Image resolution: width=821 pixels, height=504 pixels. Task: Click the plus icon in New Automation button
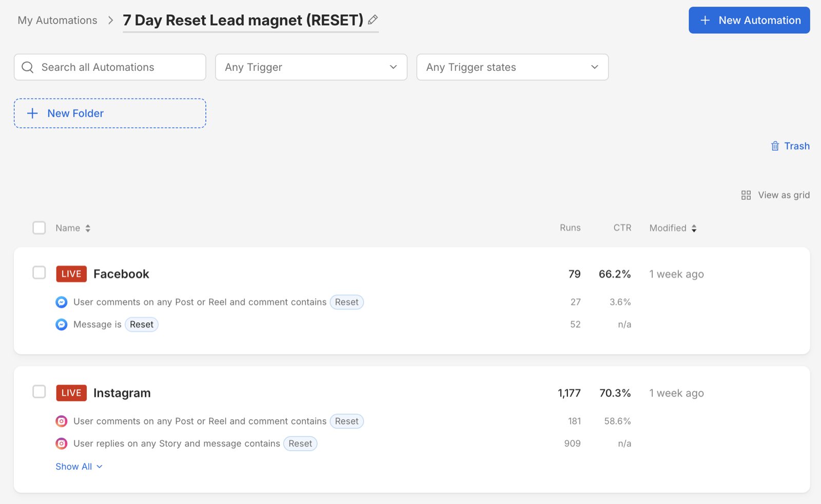tap(705, 20)
